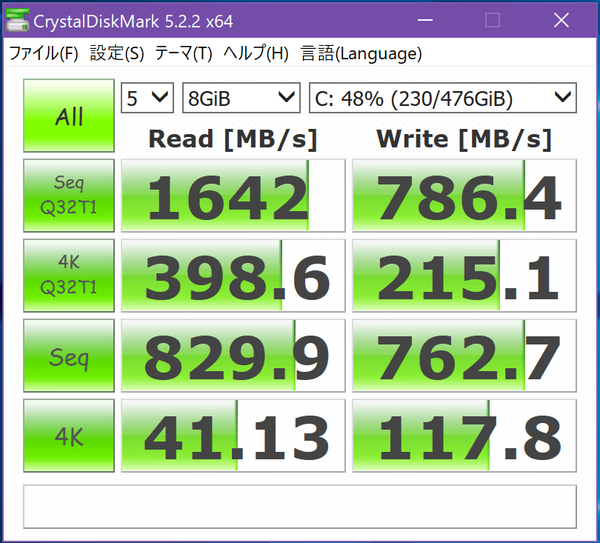Start the 4K Q32T1 test
The height and width of the screenshot is (543, 600).
pos(69,276)
